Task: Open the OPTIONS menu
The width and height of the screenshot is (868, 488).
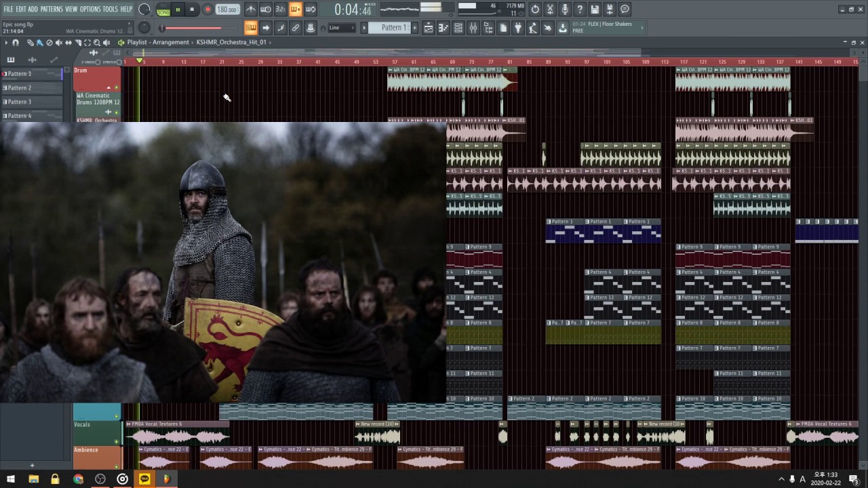Action: click(x=90, y=9)
